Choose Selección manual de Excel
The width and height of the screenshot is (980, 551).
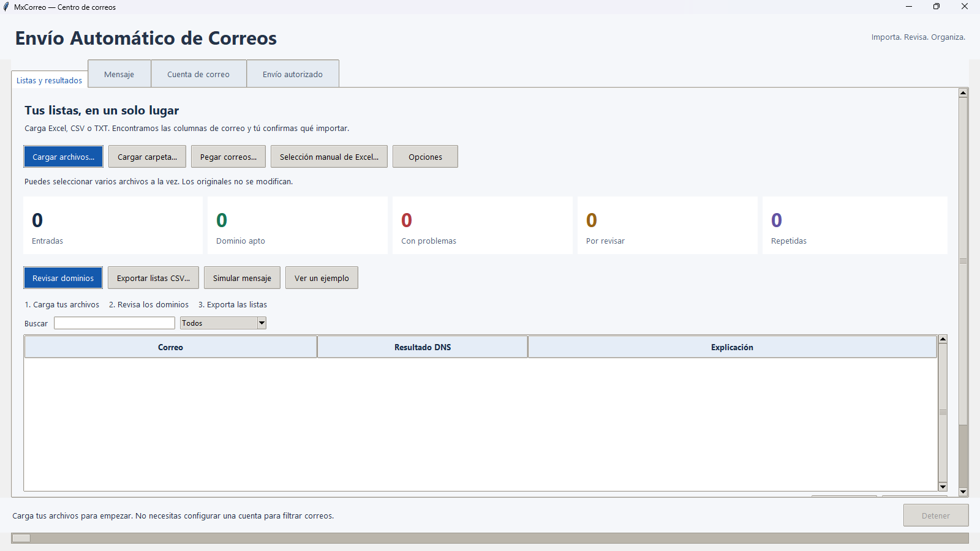[329, 157]
